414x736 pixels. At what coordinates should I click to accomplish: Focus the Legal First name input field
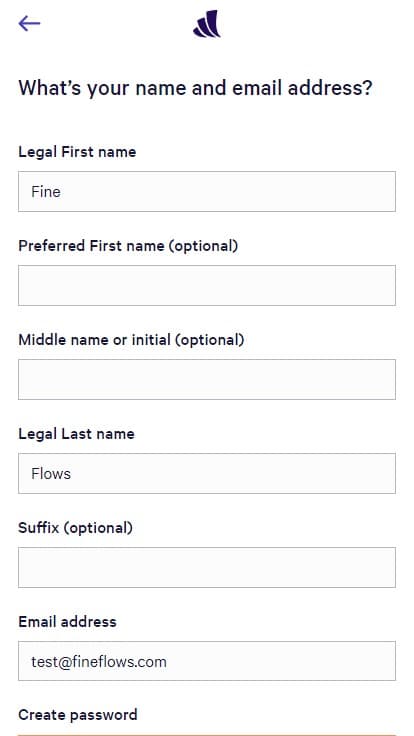point(207,192)
